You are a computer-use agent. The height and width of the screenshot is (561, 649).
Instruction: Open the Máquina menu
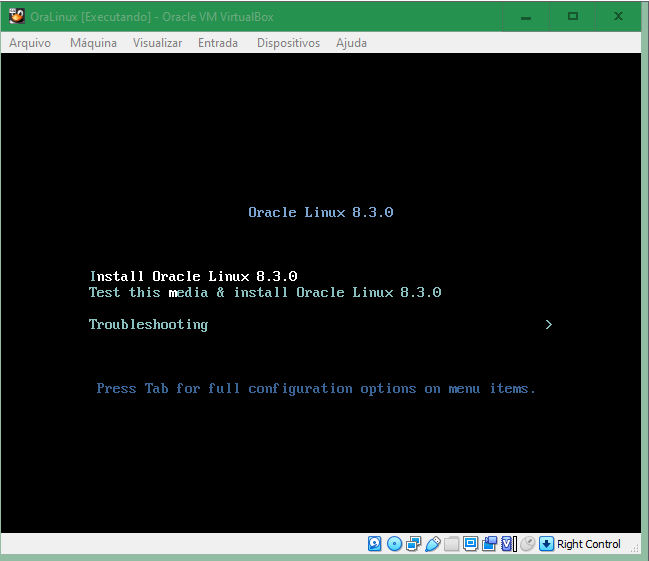(94, 43)
